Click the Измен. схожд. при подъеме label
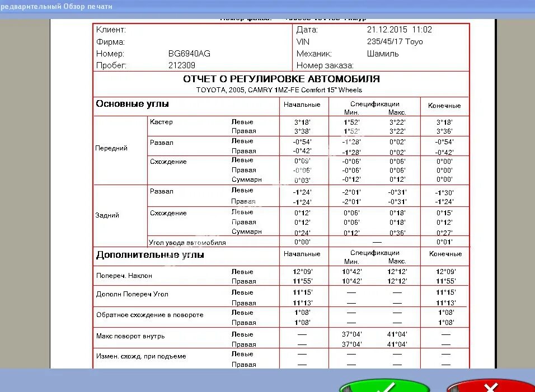 point(141,356)
